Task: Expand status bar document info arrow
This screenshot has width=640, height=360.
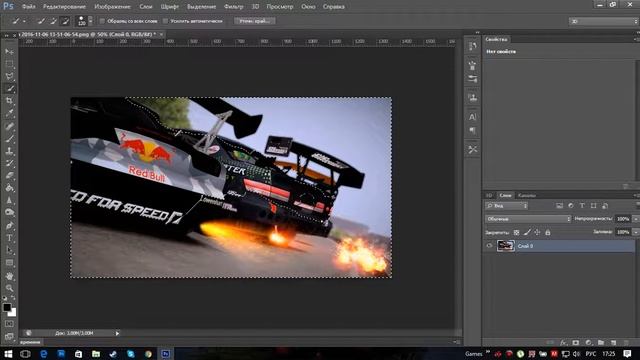Action: [x=117, y=333]
